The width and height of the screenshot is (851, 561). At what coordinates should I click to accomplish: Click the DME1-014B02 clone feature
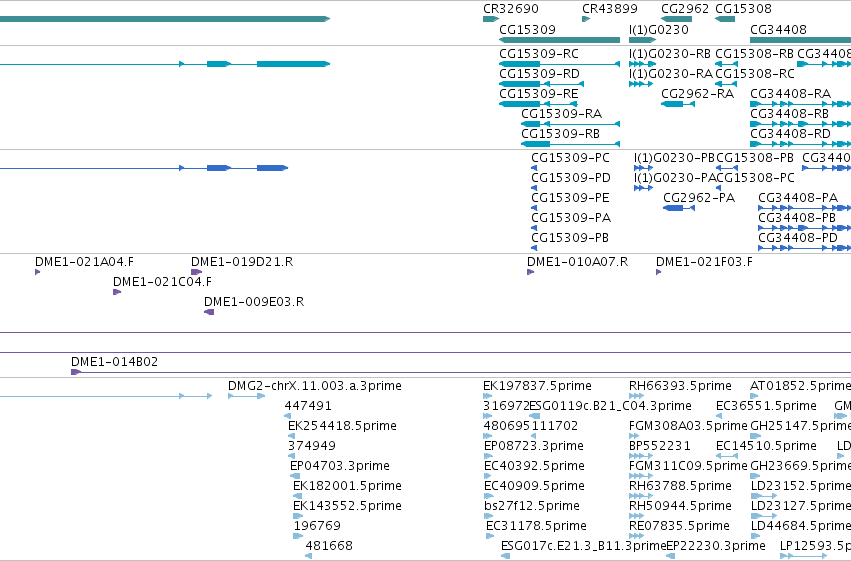coord(461,372)
